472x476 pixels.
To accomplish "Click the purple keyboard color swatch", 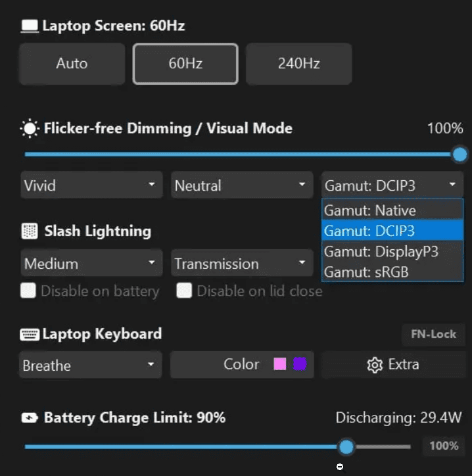I will pyautogui.click(x=300, y=364).
